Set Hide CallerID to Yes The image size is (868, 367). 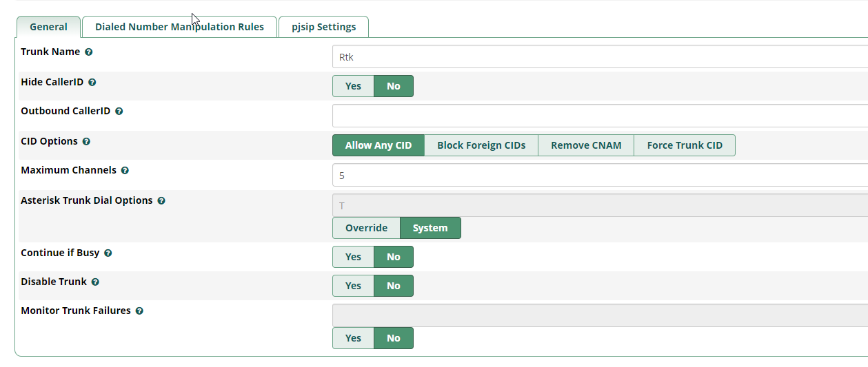(x=353, y=86)
